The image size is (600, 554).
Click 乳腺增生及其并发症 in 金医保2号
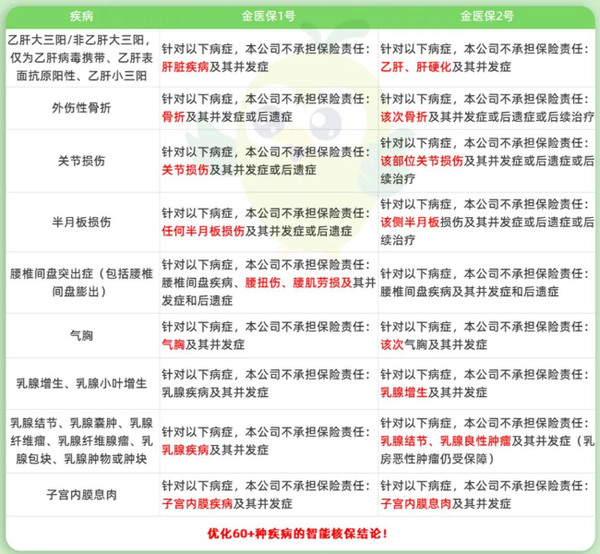(434, 392)
